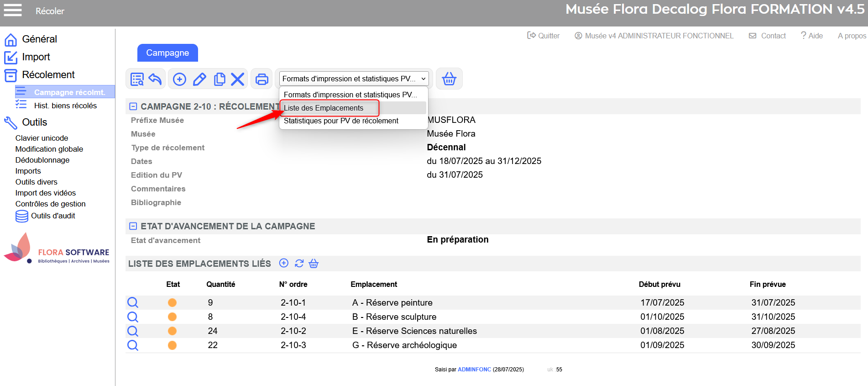Open the hamburger menu icon

pyautogui.click(x=13, y=10)
